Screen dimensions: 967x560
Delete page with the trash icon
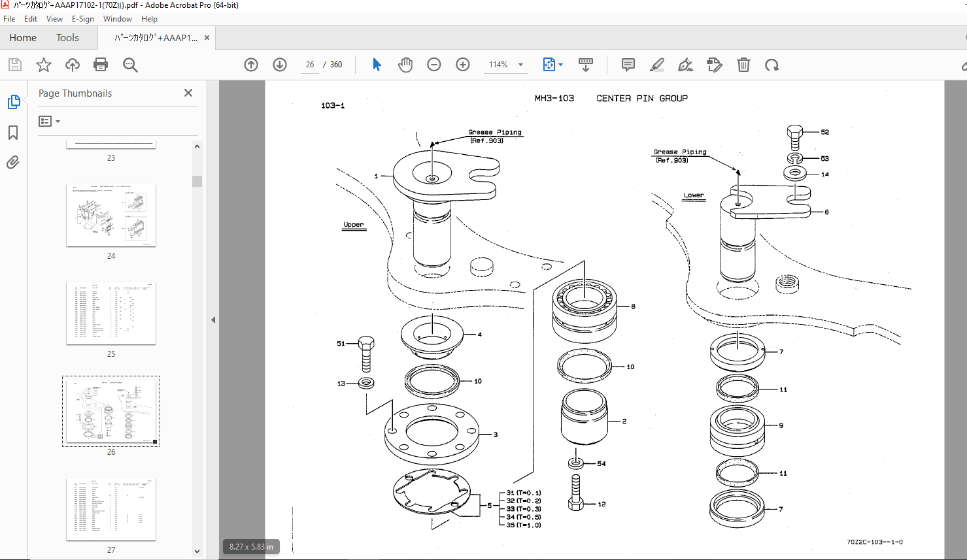[x=743, y=65]
